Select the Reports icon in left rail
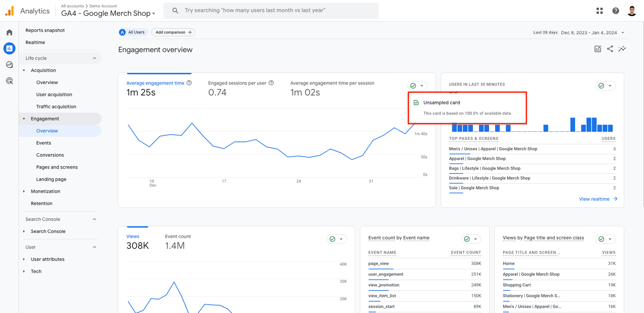This screenshot has height=313, width=644. point(9,48)
